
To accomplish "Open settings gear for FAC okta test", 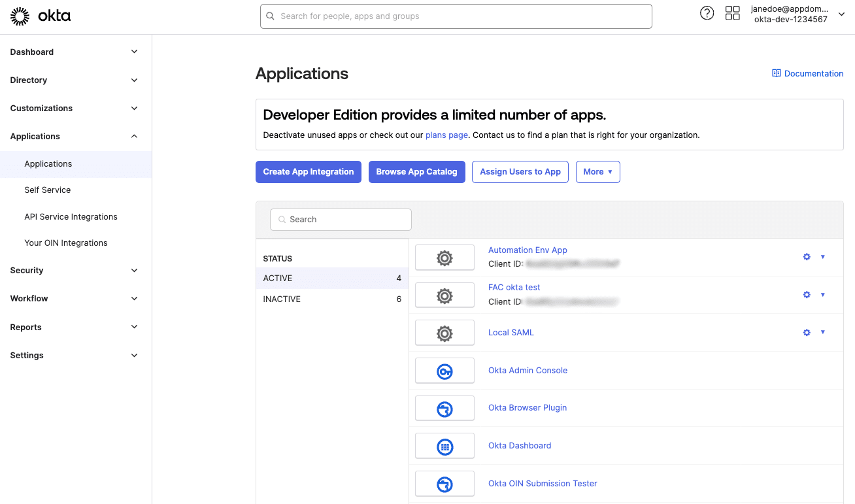I will coord(806,295).
